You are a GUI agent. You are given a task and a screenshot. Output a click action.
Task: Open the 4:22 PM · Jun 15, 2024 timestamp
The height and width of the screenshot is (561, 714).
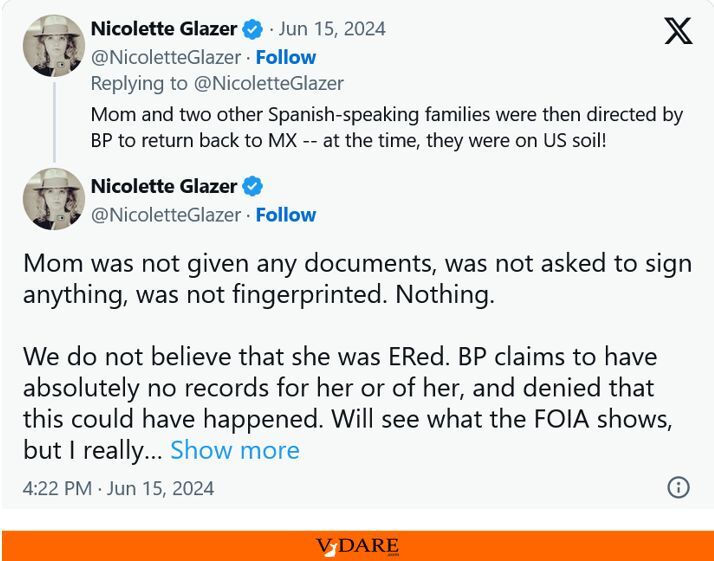118,489
